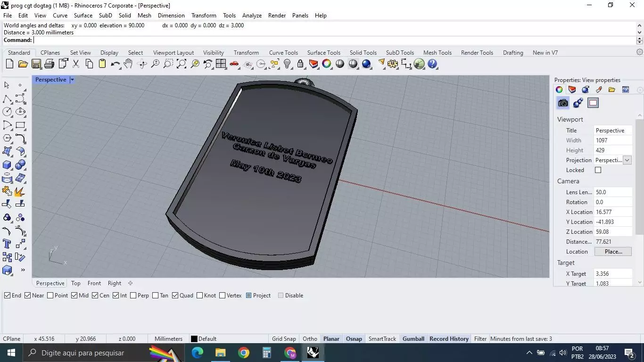The image size is (644, 362).
Task: Toggle the four-viewport layout icon
Action: pyautogui.click(x=221, y=64)
